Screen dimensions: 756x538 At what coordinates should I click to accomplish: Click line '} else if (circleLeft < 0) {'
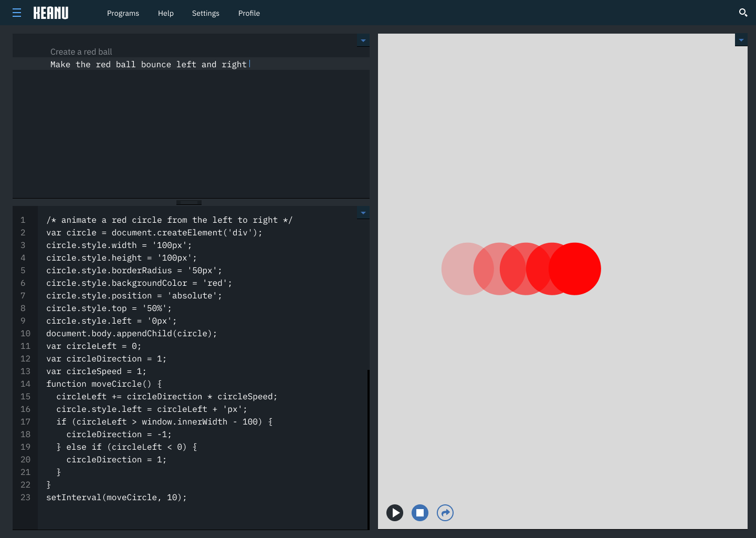tap(127, 447)
